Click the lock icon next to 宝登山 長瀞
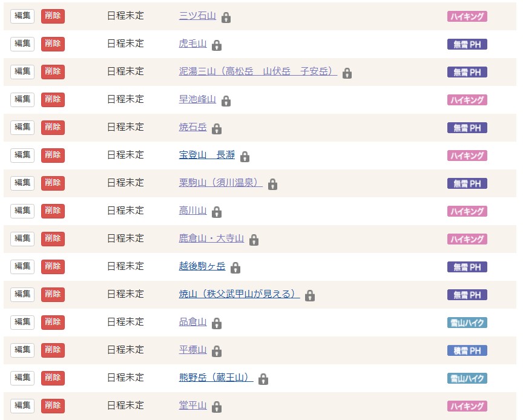Viewport: 523px width, 420px height. click(x=245, y=157)
